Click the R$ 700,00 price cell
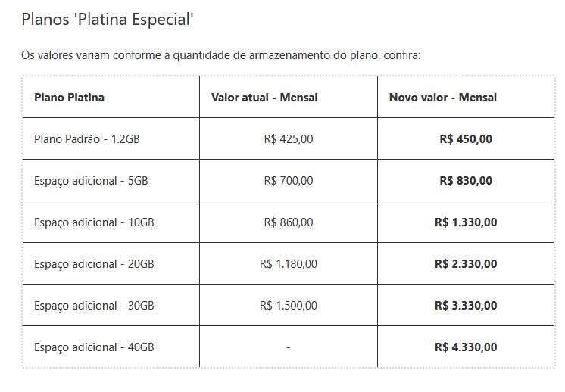 (x=289, y=181)
